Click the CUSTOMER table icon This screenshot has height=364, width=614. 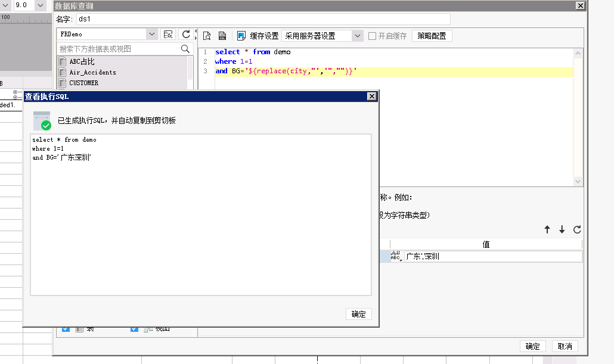click(62, 83)
